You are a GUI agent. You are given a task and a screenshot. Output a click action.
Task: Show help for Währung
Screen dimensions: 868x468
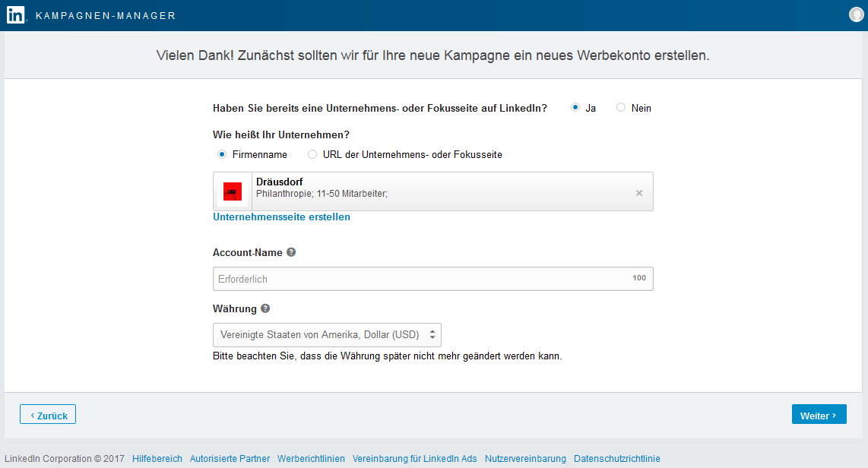pos(265,308)
